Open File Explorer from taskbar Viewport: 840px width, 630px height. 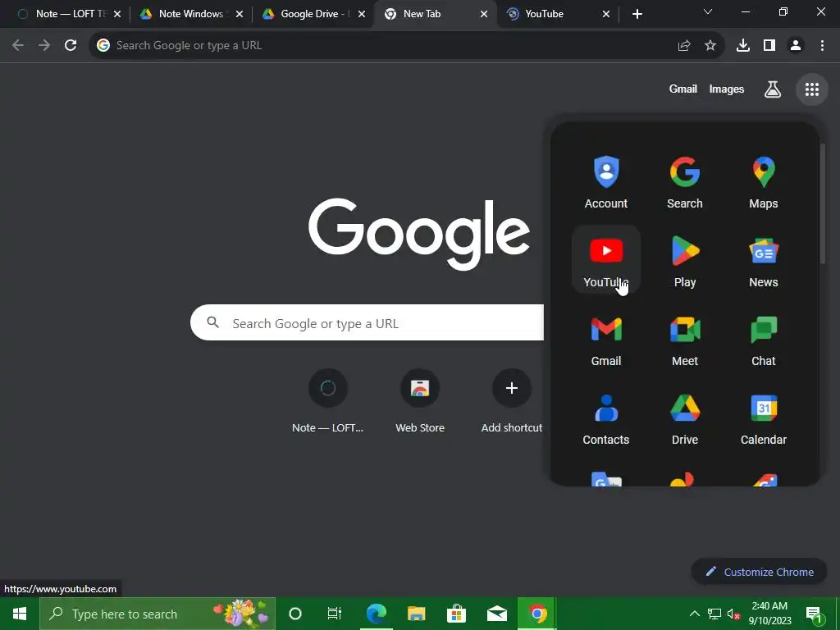pos(416,614)
